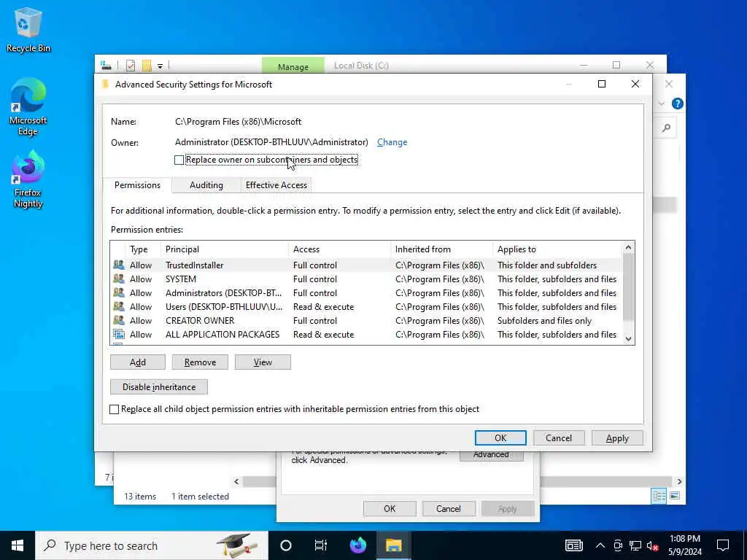
Task: Select the ALL APPLICATION PACKAGES entry
Action: click(366, 334)
